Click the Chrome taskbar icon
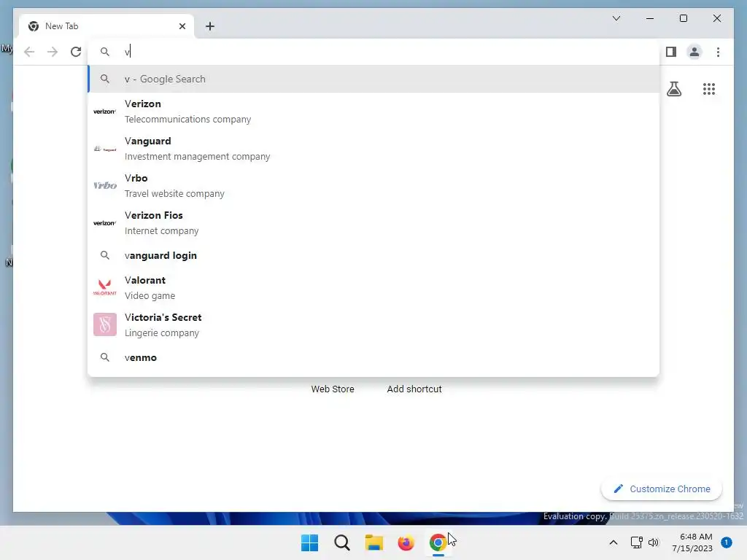The width and height of the screenshot is (747, 560). tap(438, 542)
